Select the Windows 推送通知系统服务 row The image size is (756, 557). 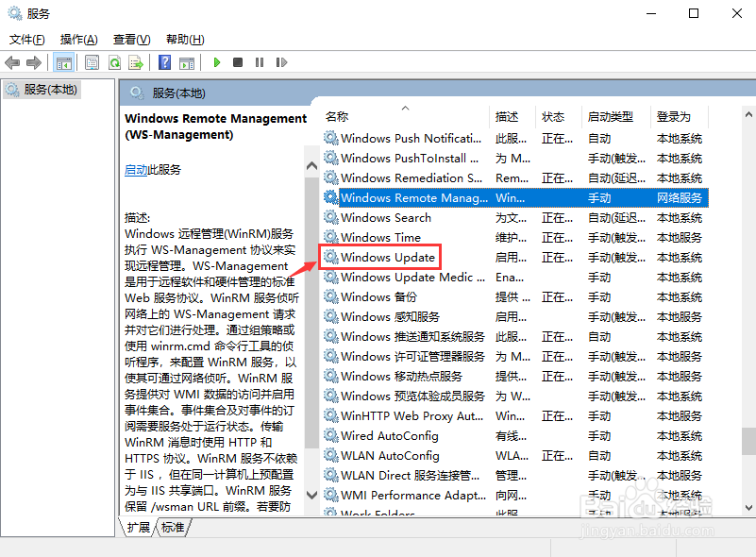point(515,337)
